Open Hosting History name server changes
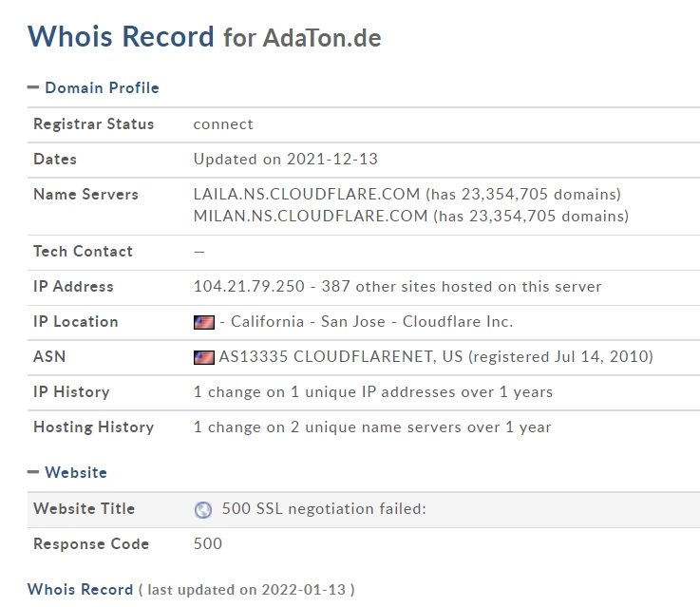Screen dimensions: 700x607 tap(372, 427)
